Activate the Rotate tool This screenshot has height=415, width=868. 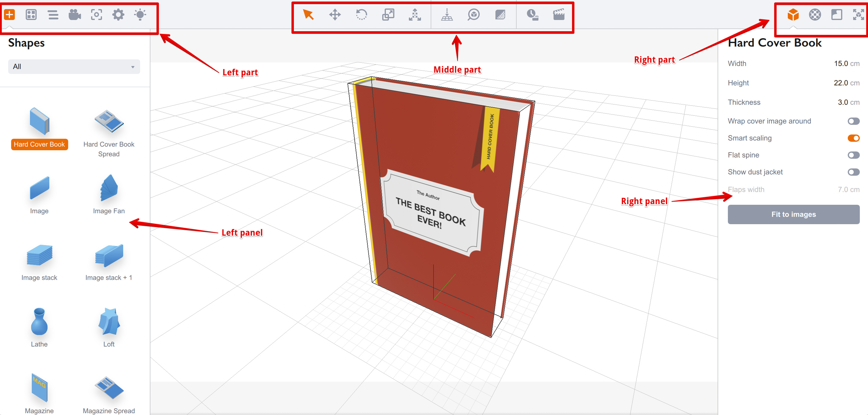pyautogui.click(x=362, y=15)
